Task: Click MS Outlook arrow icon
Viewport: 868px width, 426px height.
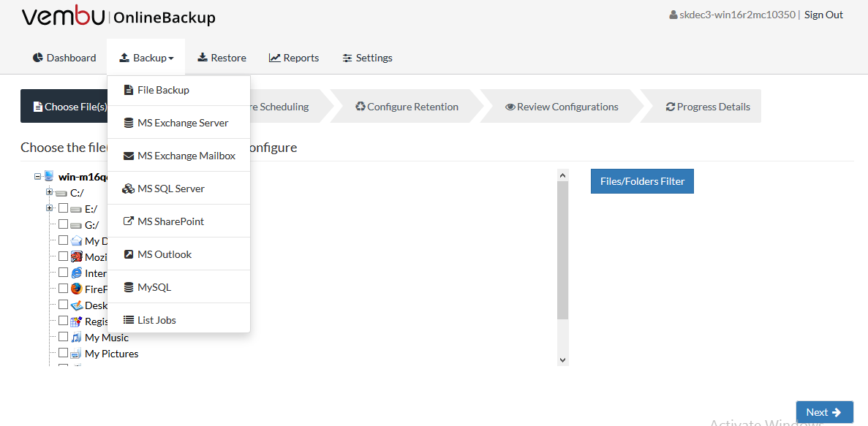Action: coord(129,254)
